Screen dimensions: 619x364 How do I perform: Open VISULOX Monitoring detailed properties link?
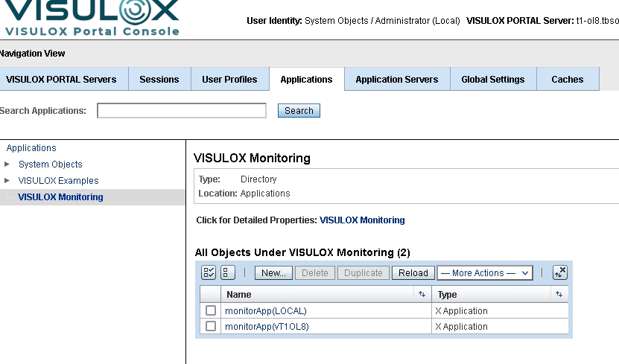[x=362, y=220]
